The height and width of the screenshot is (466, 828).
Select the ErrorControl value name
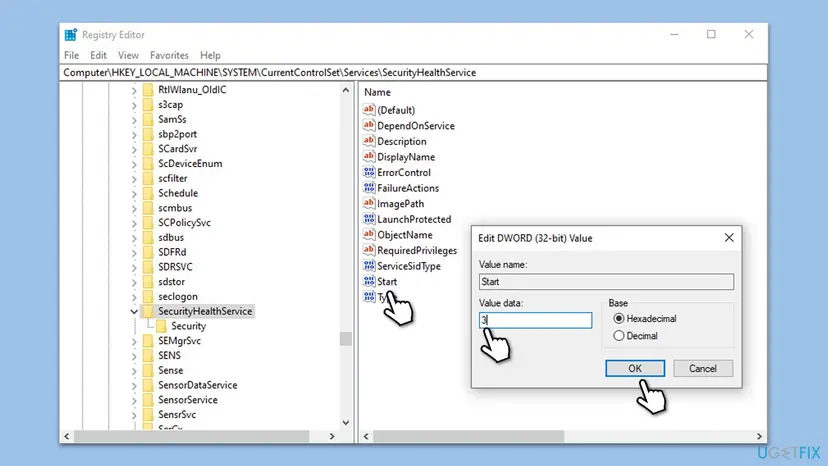point(404,172)
